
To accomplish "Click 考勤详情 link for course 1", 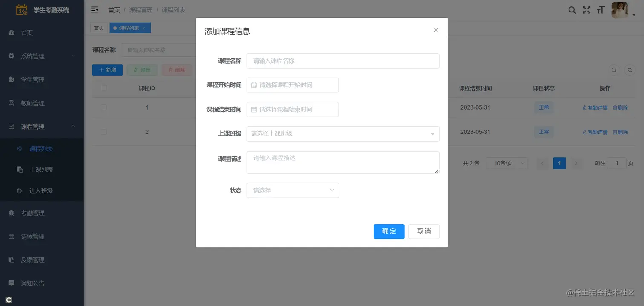I will (595, 107).
